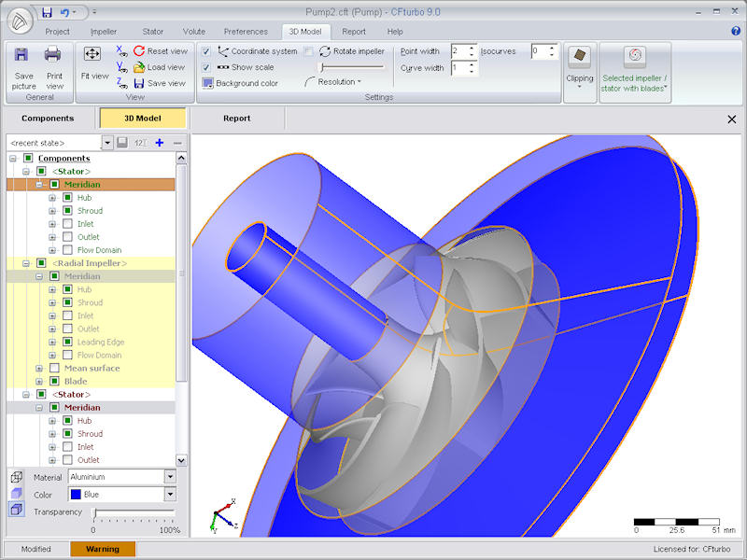Click the Print view icon
Screen dimensions: 747x560
52,55
